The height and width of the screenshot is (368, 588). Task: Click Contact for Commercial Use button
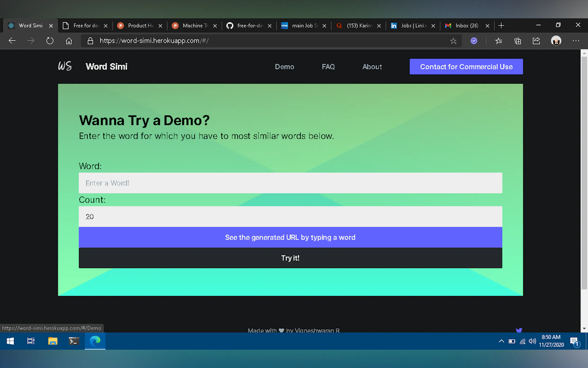point(466,67)
